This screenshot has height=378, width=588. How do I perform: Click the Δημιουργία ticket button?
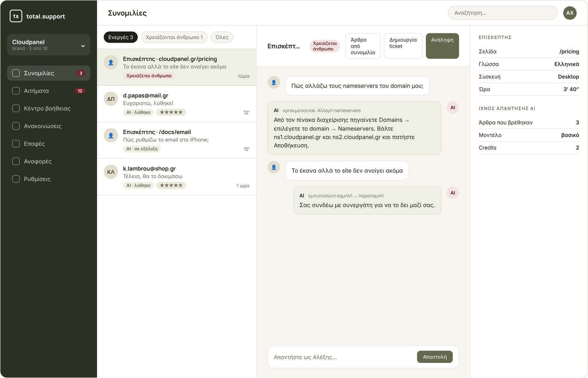click(403, 46)
